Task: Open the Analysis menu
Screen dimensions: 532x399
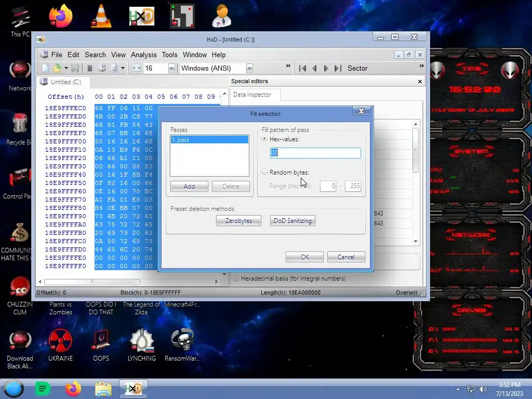Action: click(143, 55)
